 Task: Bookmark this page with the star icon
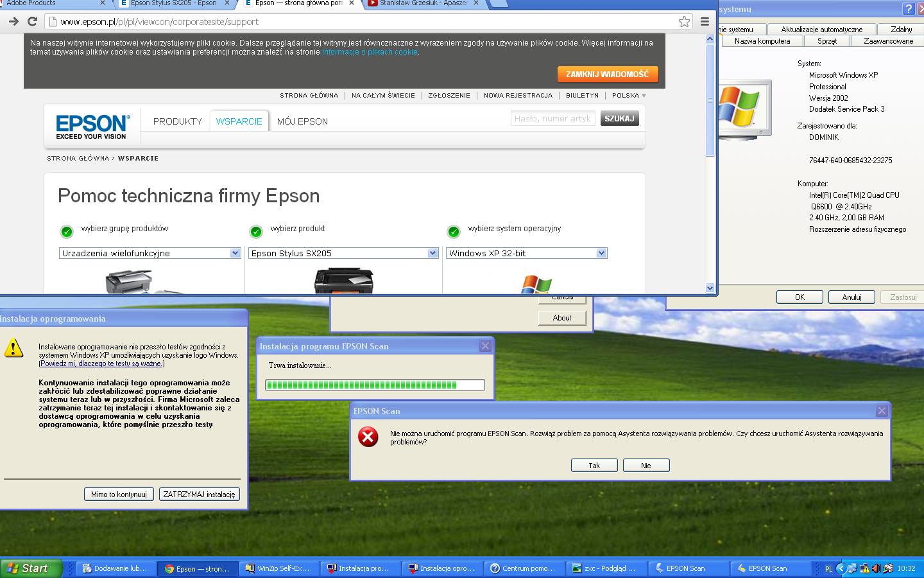[x=685, y=21]
